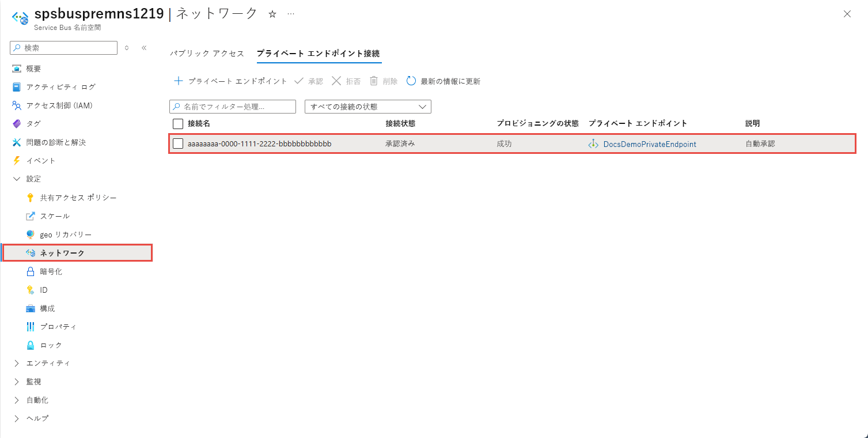
Task: Click the 承認 approve button
Action: click(x=309, y=81)
